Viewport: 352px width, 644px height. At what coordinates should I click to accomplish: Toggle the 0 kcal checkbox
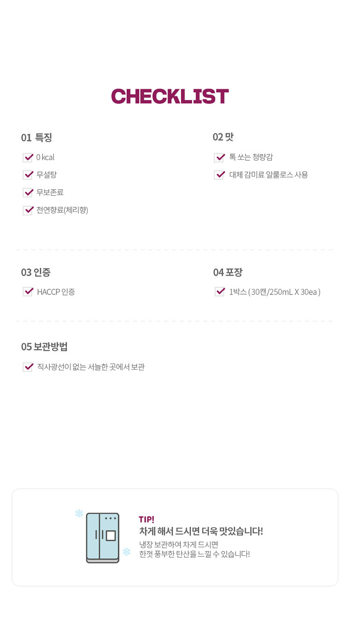[x=28, y=158]
